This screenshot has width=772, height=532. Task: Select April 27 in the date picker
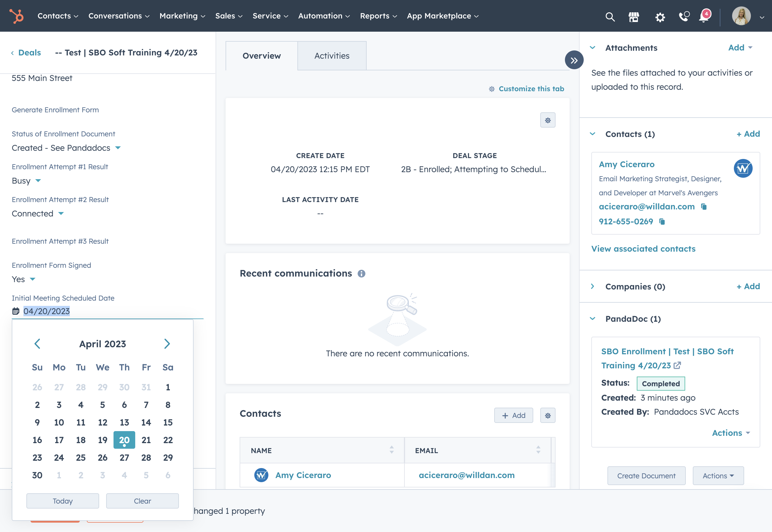[124, 458]
